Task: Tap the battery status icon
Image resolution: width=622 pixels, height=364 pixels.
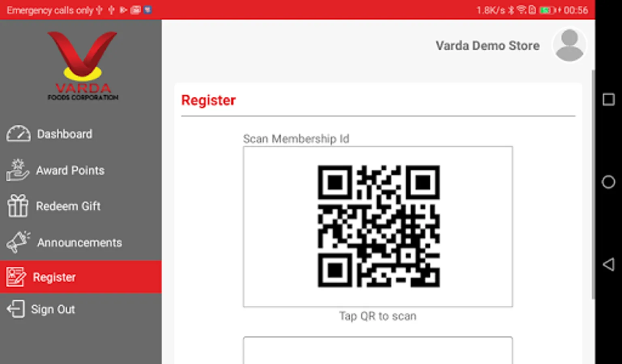Action: click(x=547, y=10)
